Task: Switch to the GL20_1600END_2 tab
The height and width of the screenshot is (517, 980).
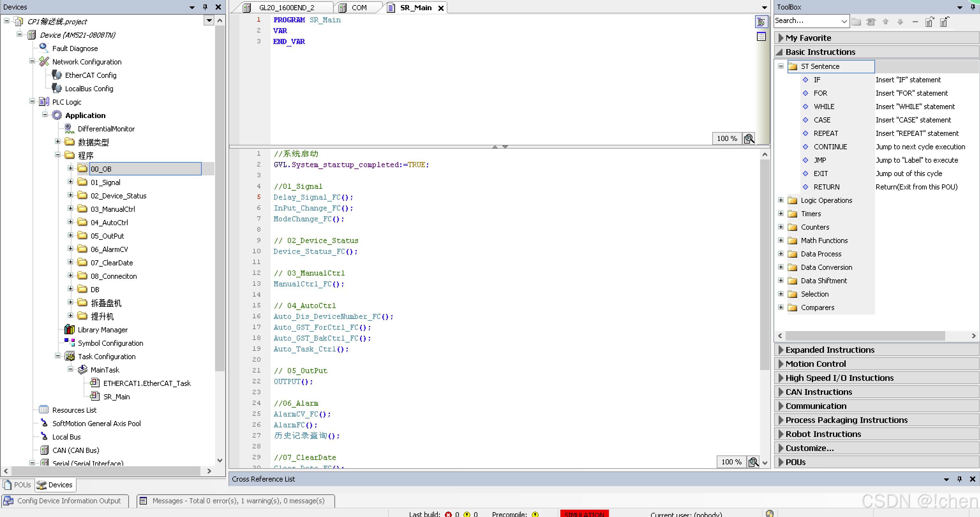Action: (x=286, y=8)
